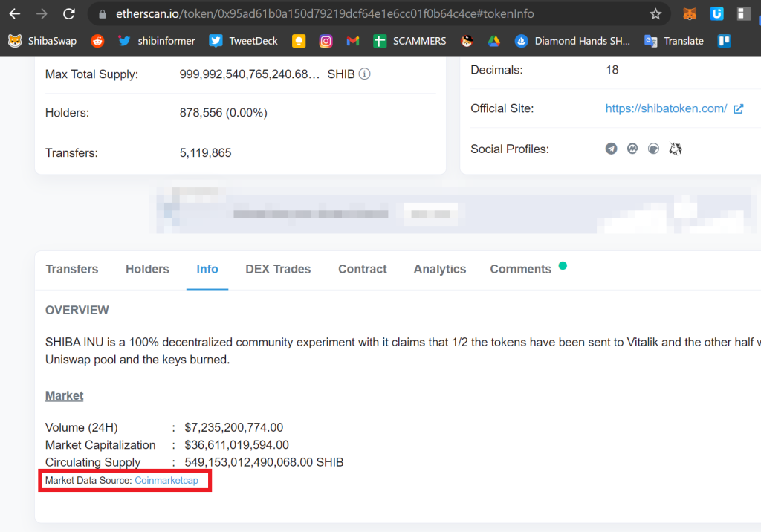Follow the https://shibatoken.com/ link
The image size is (761, 532).
pyautogui.click(x=666, y=108)
